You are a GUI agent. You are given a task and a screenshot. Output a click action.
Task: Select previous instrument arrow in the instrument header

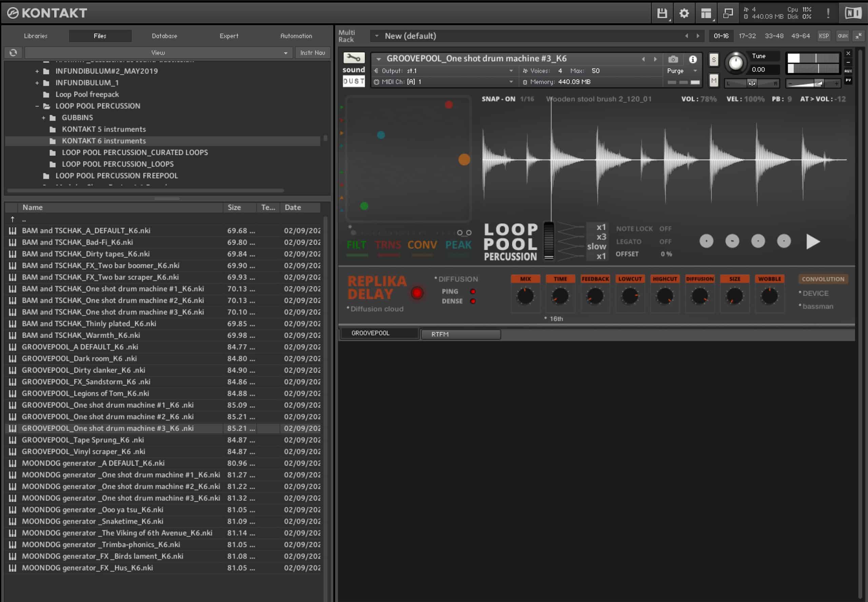click(643, 59)
